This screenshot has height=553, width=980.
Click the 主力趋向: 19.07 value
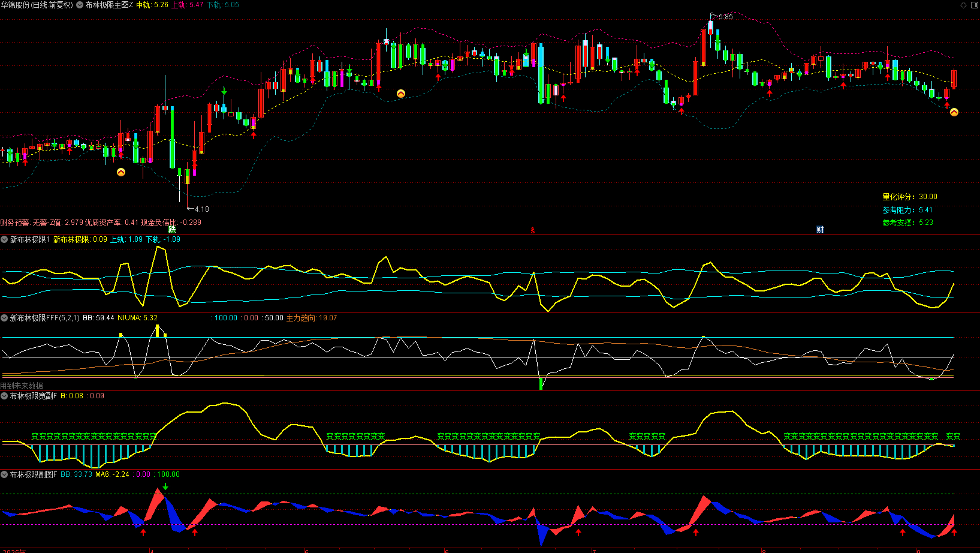(312, 318)
